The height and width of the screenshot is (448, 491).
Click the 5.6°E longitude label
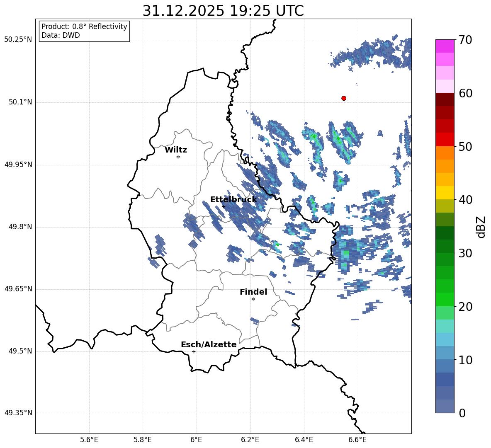(89, 440)
